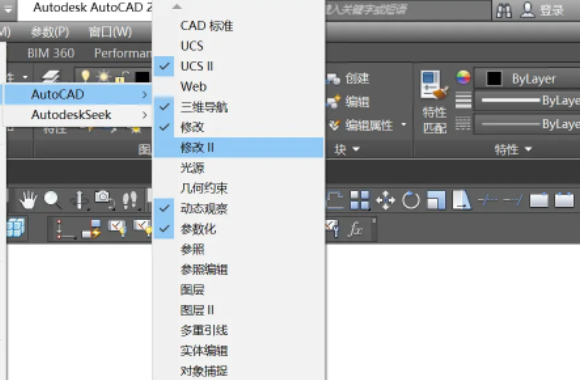This screenshot has width=580, height=380.
Task: Open the 编辑属性 dropdown arrow
Action: click(404, 125)
